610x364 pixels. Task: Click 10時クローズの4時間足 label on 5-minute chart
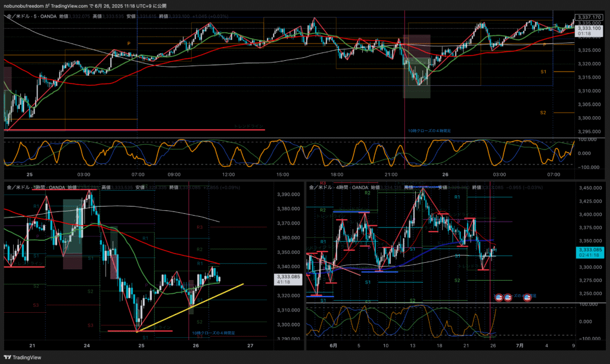coord(430,131)
